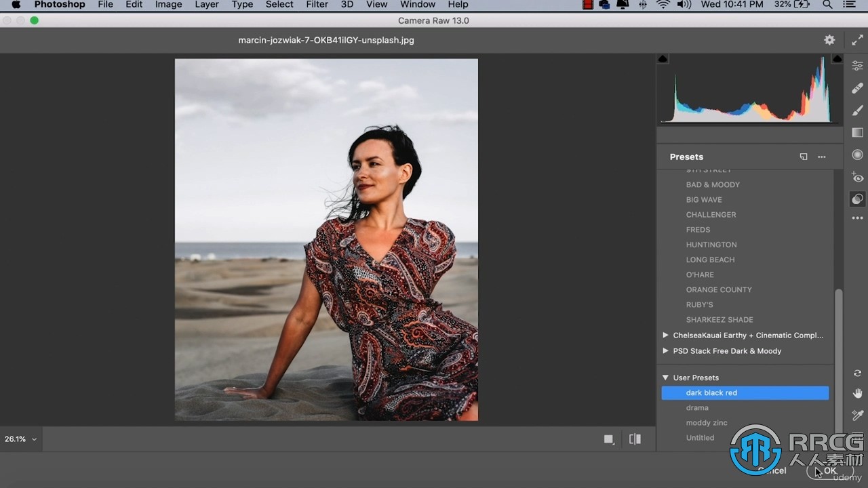Click the Presets overlapping circles icon
This screenshot has height=488, width=868.
(857, 199)
